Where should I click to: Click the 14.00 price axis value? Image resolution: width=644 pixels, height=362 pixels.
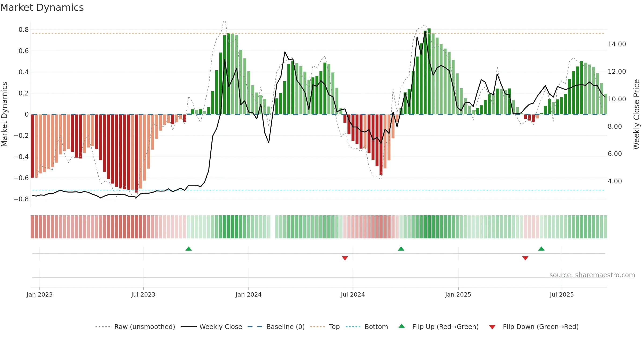[x=617, y=44]
